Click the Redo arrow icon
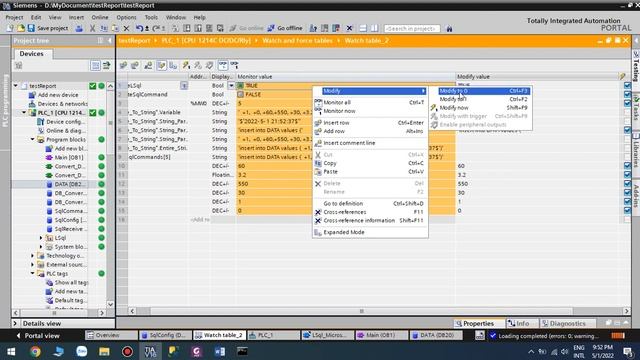Screen dimensions: 640x360 (x=156, y=28)
